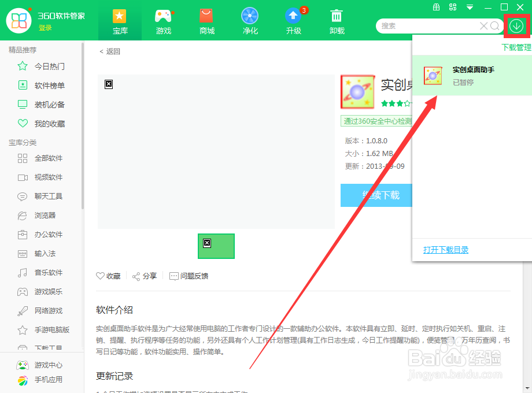Click the 版本：1.0.8.0 text
The width and height of the screenshot is (532, 393).
[x=366, y=140]
